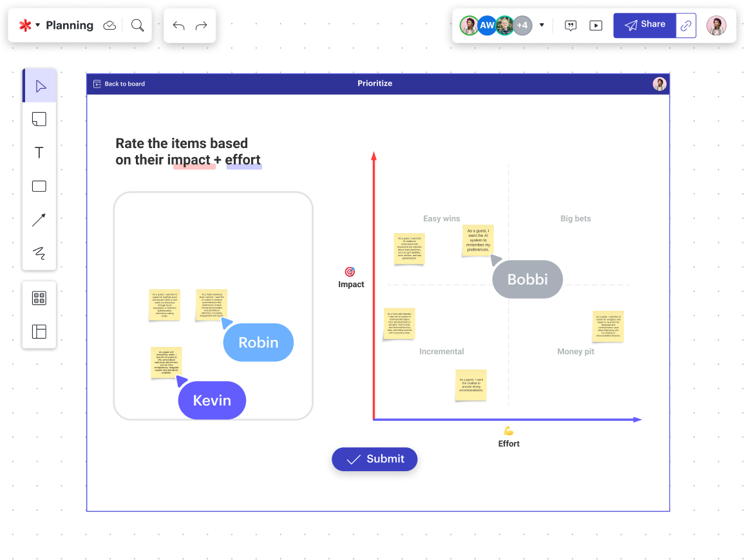Activate the freehand draw tool
This screenshot has height=560, width=747.
click(39, 253)
